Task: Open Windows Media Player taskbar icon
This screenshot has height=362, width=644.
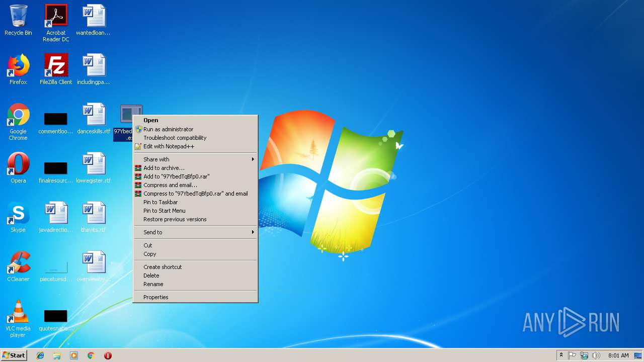Action: point(74,355)
